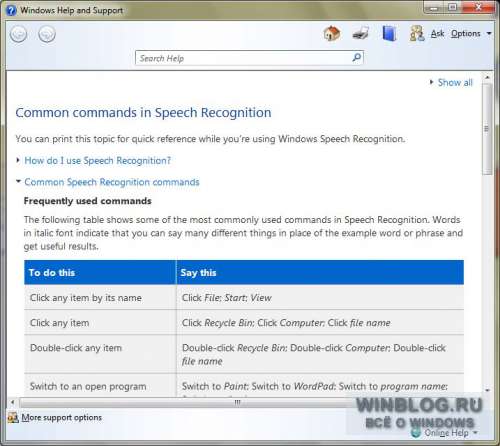Image resolution: width=500 pixels, height=446 pixels.
Task: Select 'Click File; Start; View' cell
Action: click(x=320, y=298)
